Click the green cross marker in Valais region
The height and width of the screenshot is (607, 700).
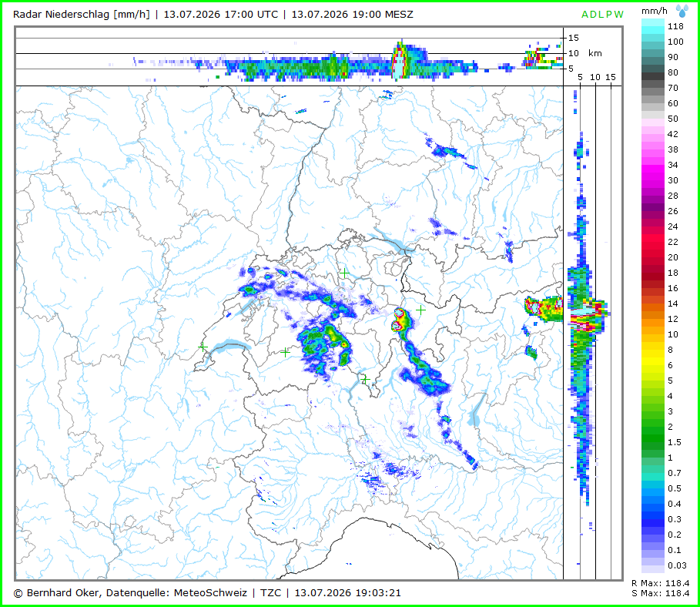click(285, 352)
